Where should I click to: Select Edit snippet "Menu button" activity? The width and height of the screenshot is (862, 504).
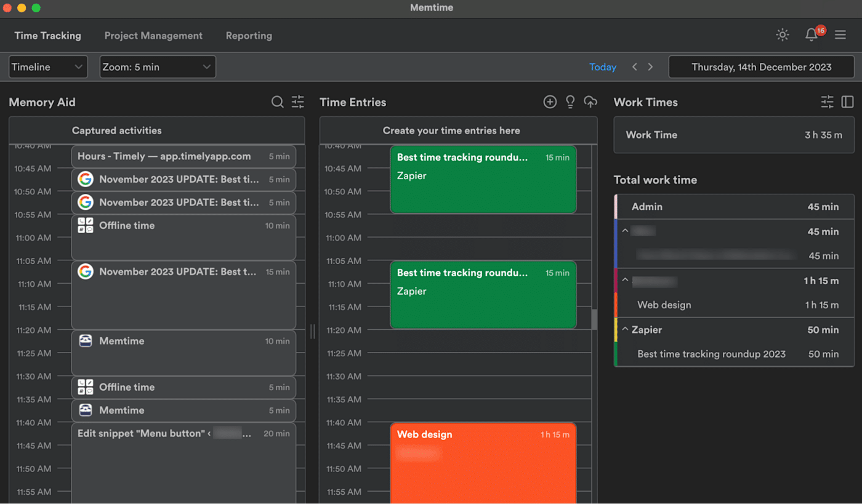pyautogui.click(x=183, y=463)
